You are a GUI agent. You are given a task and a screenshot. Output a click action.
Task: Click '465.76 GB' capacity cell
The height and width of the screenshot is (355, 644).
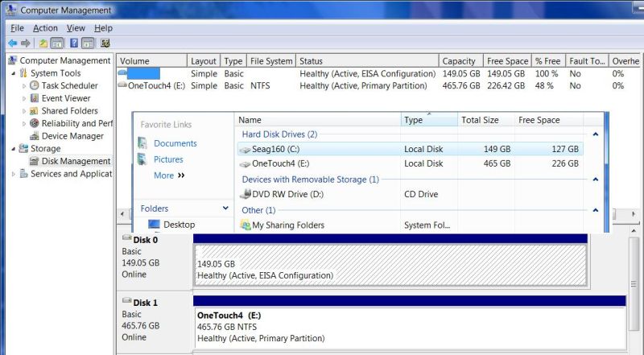point(461,85)
